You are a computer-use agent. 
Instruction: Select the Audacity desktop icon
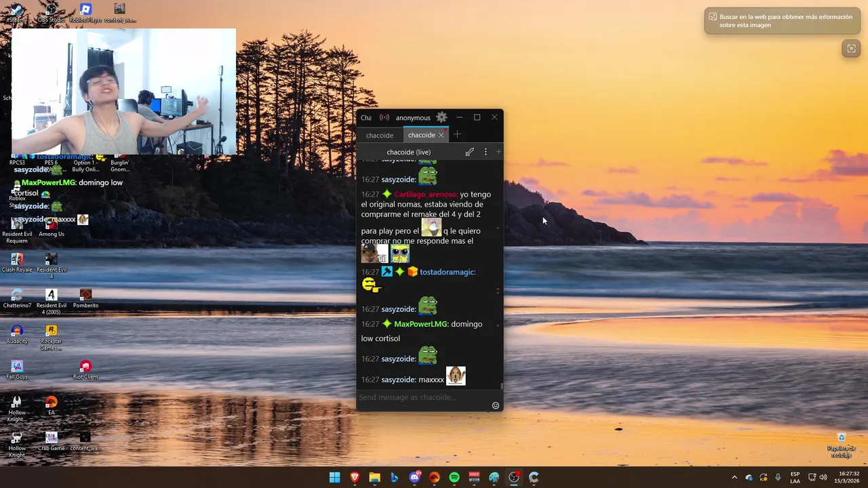tap(17, 334)
